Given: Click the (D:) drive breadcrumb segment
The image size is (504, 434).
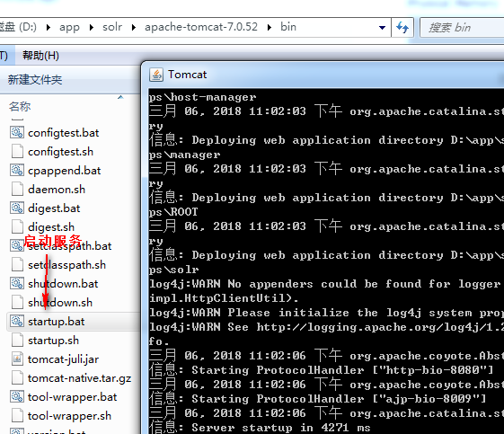Looking at the screenshot, I should click(x=18, y=27).
